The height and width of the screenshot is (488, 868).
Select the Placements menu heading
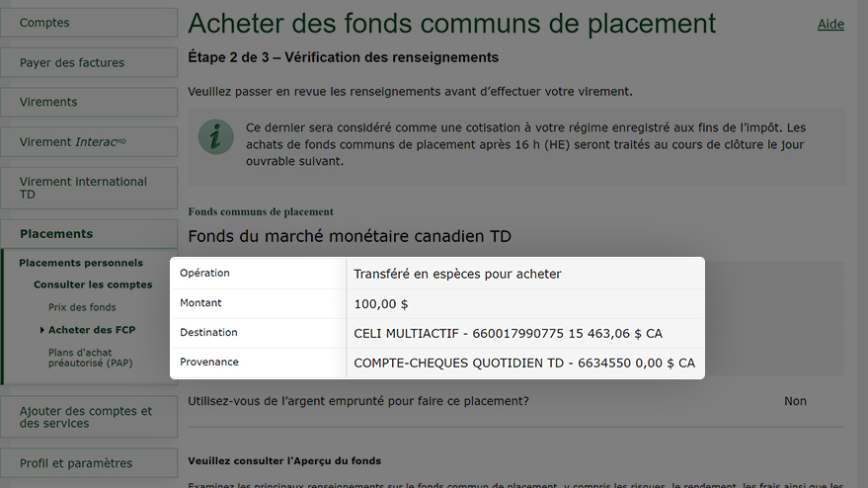point(89,234)
